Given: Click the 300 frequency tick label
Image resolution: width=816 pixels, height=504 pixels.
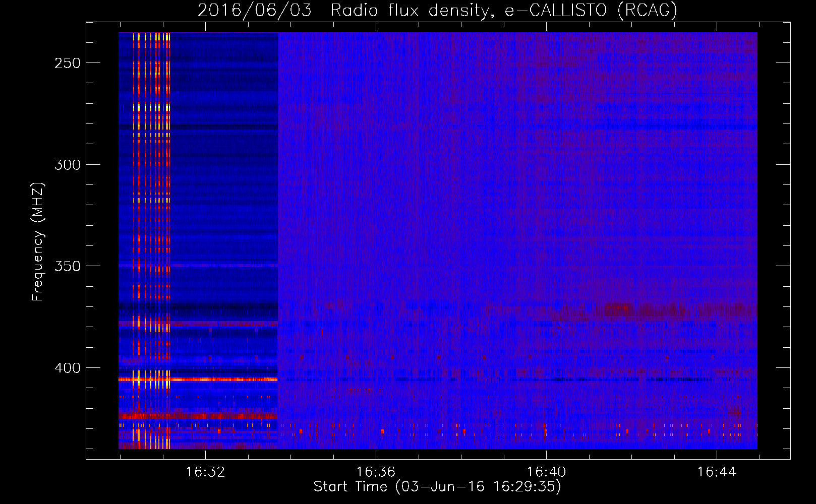Looking at the screenshot, I should [x=68, y=165].
